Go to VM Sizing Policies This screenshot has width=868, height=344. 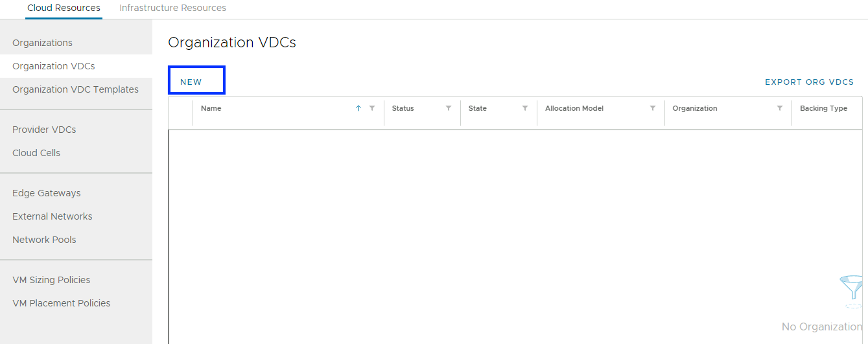[51, 280]
